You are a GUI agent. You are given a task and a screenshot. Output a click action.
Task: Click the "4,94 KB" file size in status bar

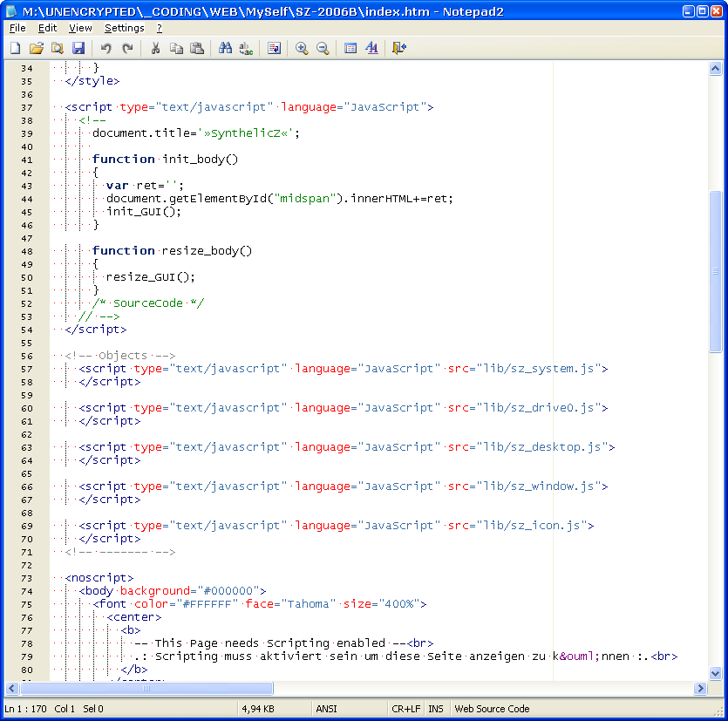click(258, 709)
